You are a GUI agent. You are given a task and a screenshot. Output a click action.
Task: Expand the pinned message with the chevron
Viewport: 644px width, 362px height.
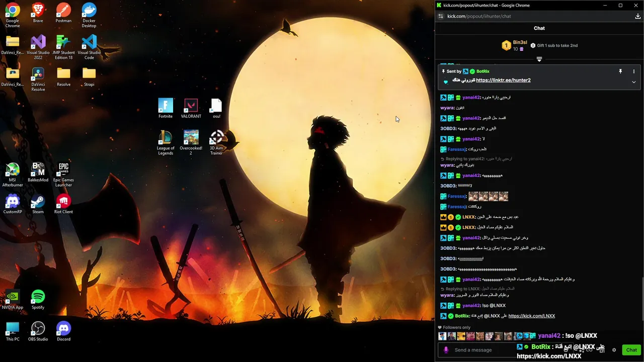click(633, 82)
